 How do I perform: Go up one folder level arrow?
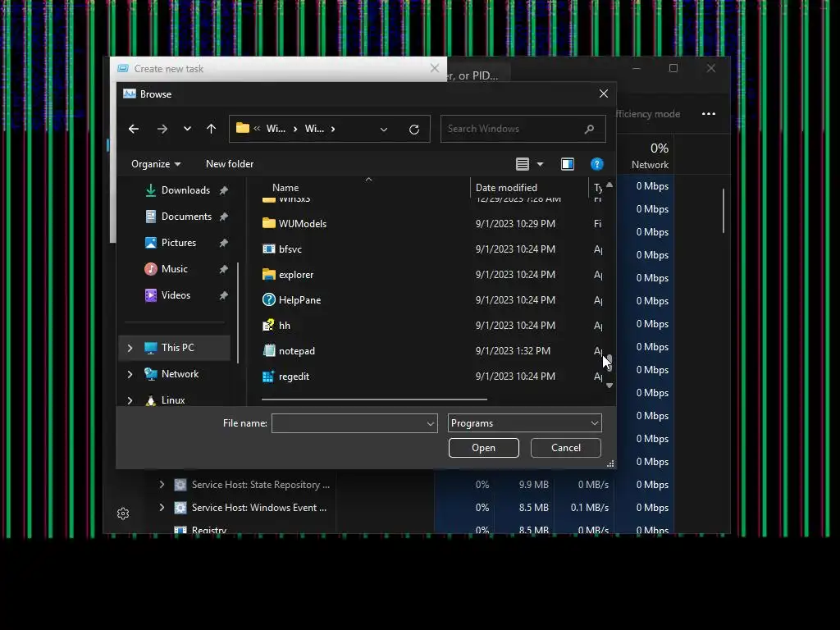(x=211, y=129)
